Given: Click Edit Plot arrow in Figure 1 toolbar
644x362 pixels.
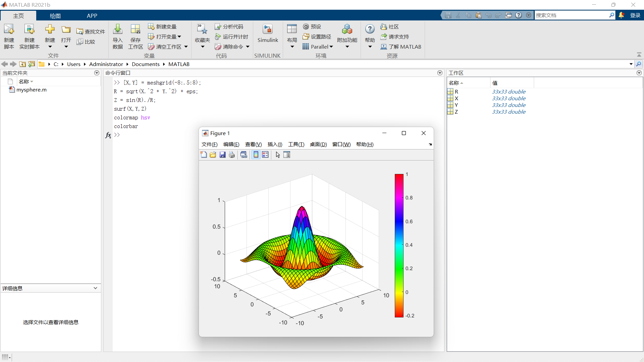Looking at the screenshot, I should pyautogui.click(x=278, y=155).
